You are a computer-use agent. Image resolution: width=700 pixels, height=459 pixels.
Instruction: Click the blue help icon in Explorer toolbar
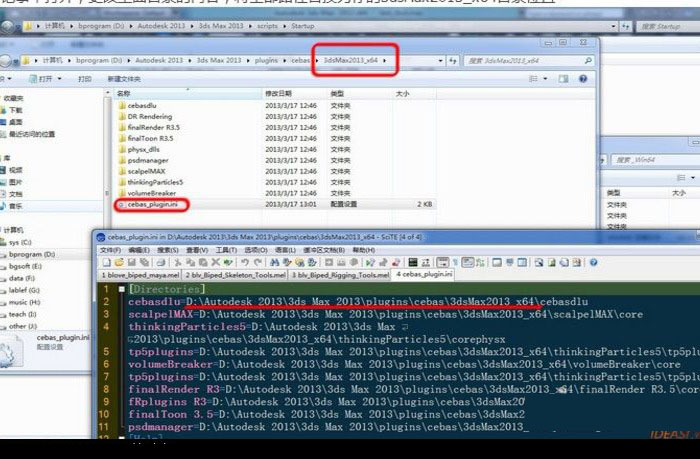[583, 79]
